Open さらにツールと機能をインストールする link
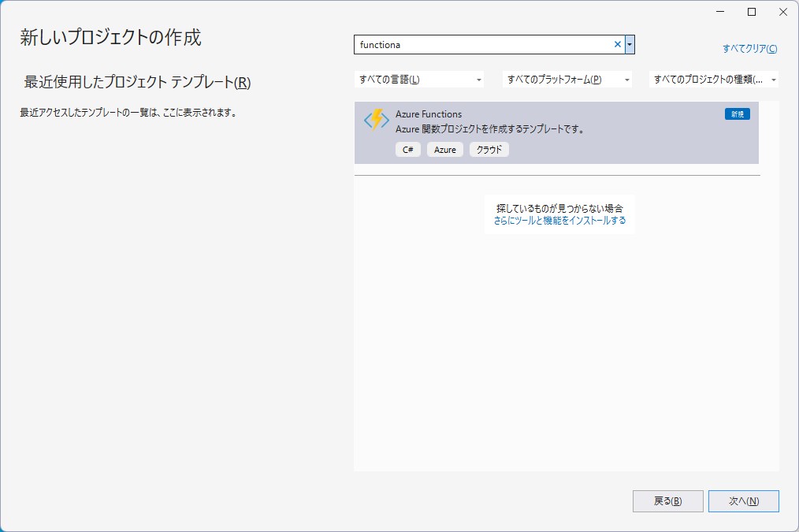799x532 pixels. pos(559,221)
